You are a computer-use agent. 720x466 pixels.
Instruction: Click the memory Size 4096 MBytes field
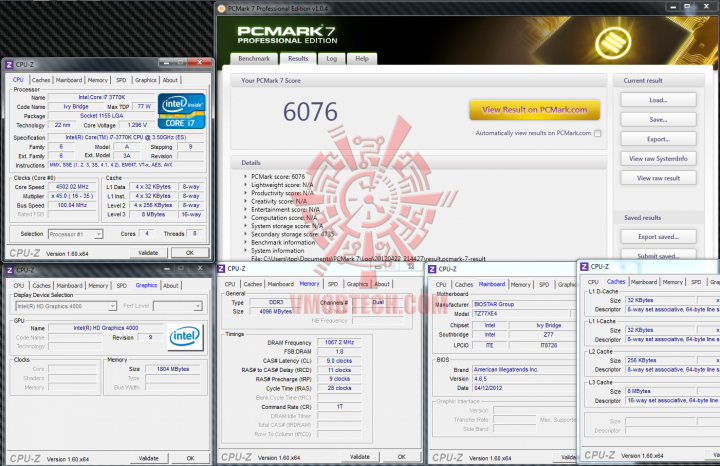pos(276,311)
